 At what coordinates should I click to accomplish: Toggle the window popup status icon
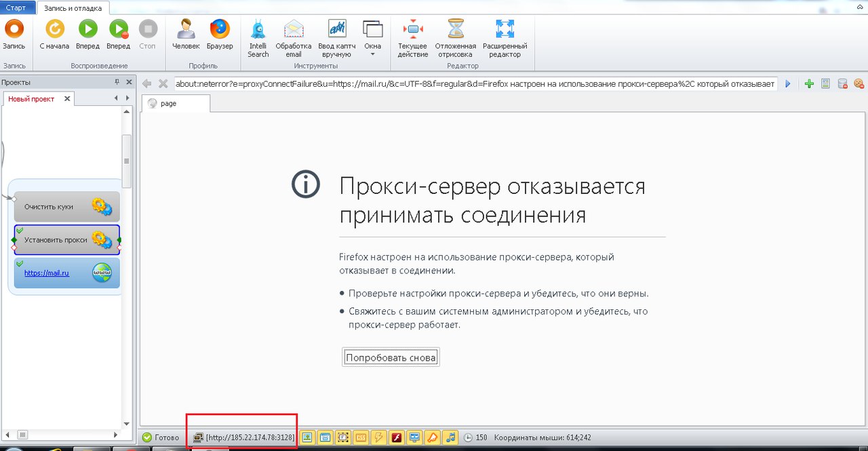point(325,437)
